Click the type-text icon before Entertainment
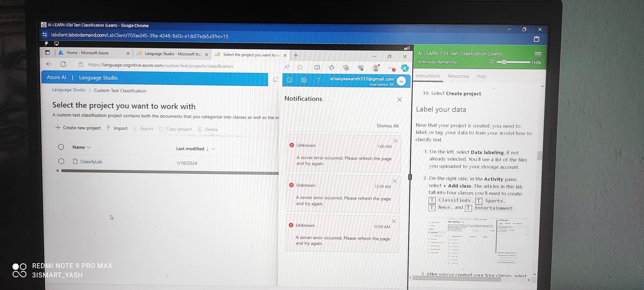 coord(468,208)
